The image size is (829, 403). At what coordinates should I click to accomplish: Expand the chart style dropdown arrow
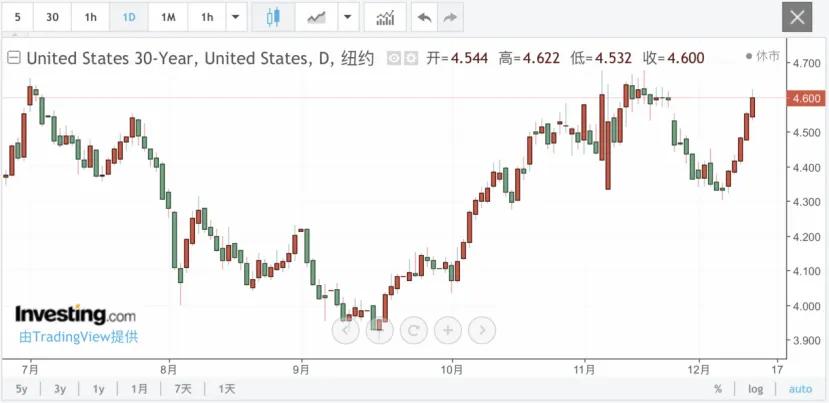[347, 17]
